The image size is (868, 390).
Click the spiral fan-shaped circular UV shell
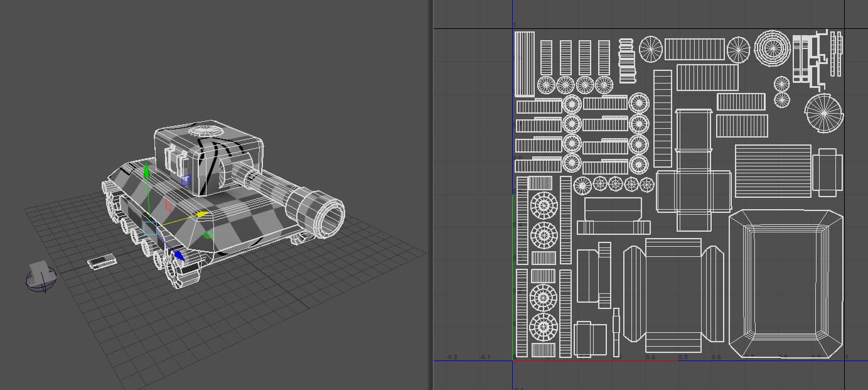824,113
